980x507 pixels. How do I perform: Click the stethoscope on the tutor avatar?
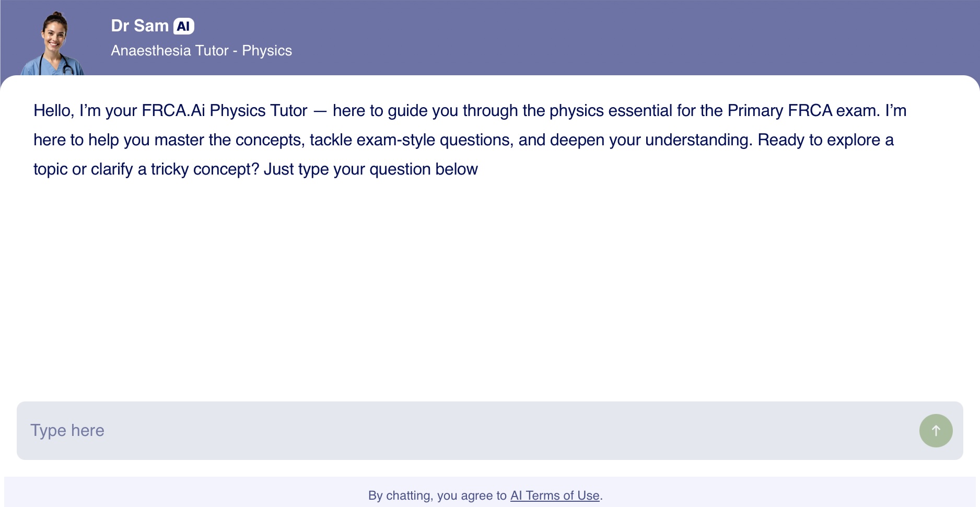pyautogui.click(x=66, y=67)
